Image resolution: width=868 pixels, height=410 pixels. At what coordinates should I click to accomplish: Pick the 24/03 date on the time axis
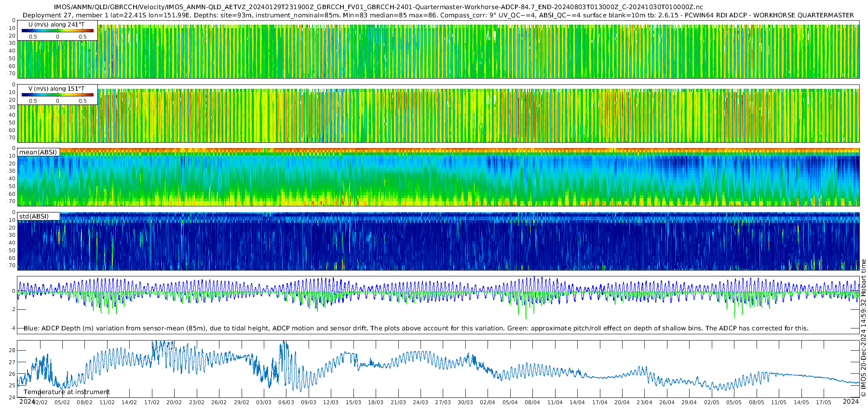pyautogui.click(x=420, y=402)
